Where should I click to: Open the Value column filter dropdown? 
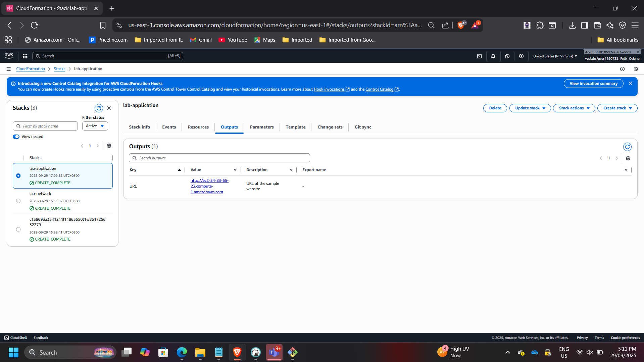click(x=235, y=170)
